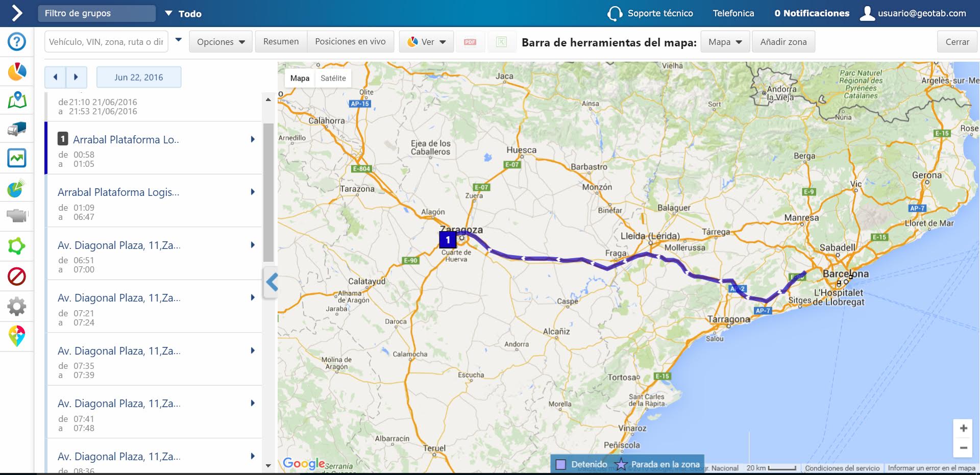Go to previous day arrow
This screenshot has width=980, height=475.
click(x=55, y=77)
